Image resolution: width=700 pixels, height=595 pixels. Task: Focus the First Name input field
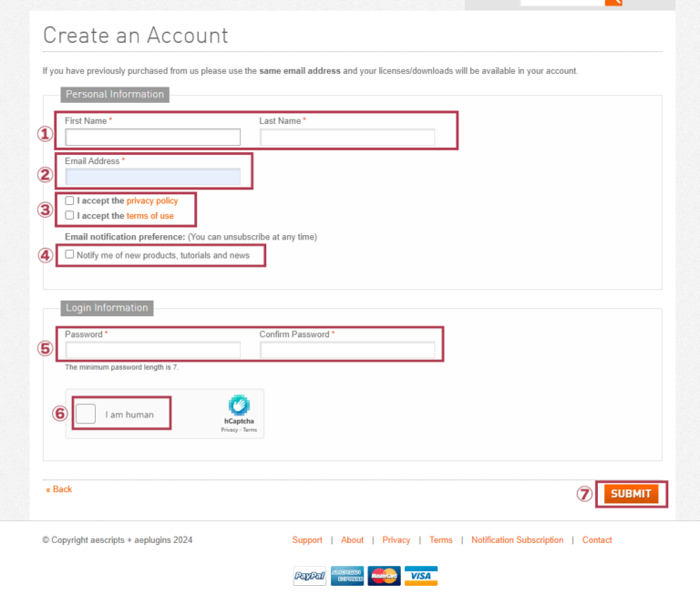pos(152,138)
